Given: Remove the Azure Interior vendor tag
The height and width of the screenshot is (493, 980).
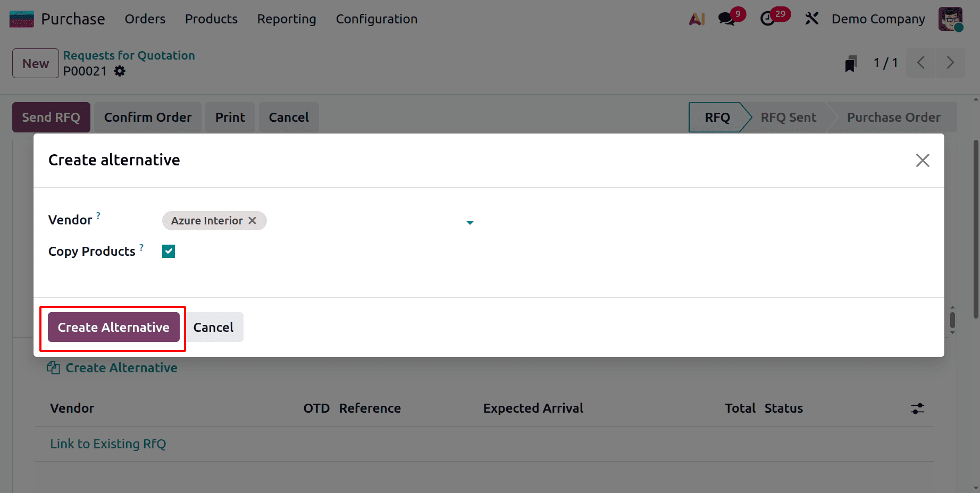Looking at the screenshot, I should point(252,220).
